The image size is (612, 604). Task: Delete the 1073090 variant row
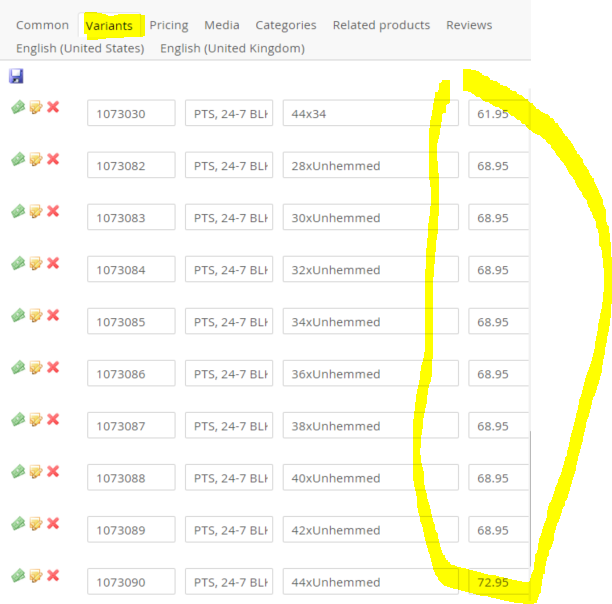point(53,575)
